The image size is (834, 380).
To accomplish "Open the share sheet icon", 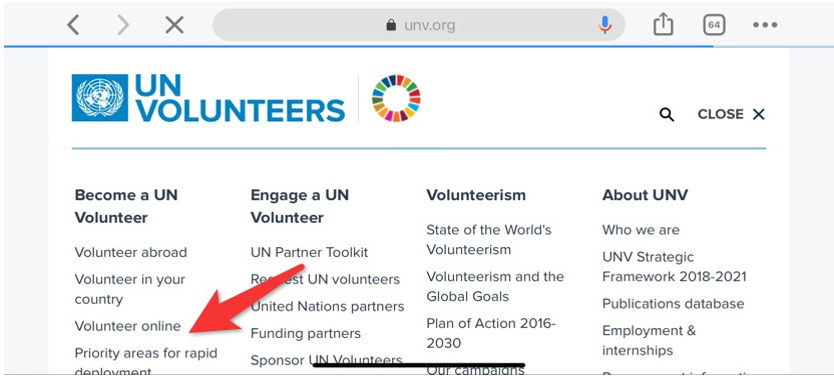I will 663,24.
